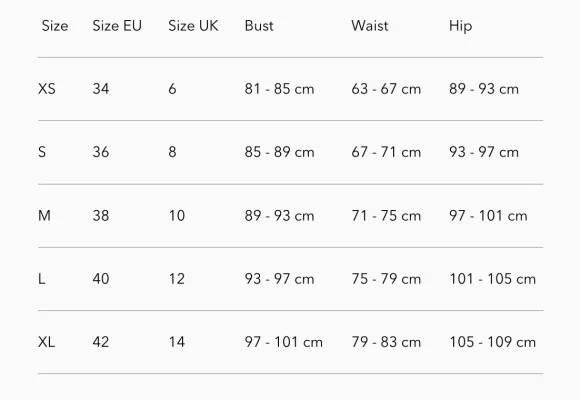
Task: Click UK size 6 cell
Action: pos(172,89)
